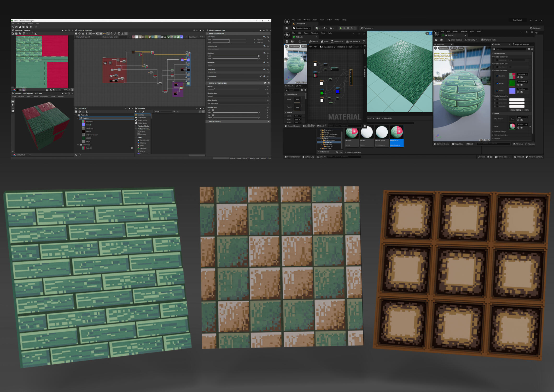Uncheck the MREAO texture parameter checkbox
This screenshot has width=554, height=392.
point(497,83)
